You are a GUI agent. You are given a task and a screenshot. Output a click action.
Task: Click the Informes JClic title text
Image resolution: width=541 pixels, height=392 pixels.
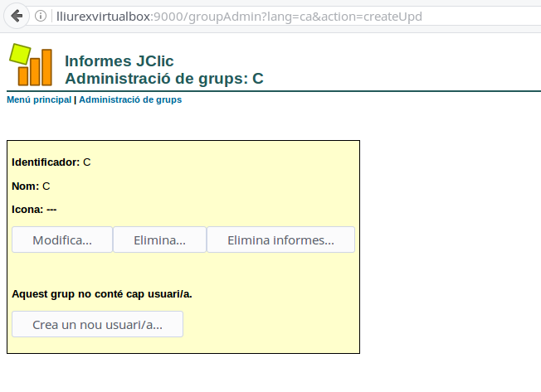pyautogui.click(x=119, y=61)
